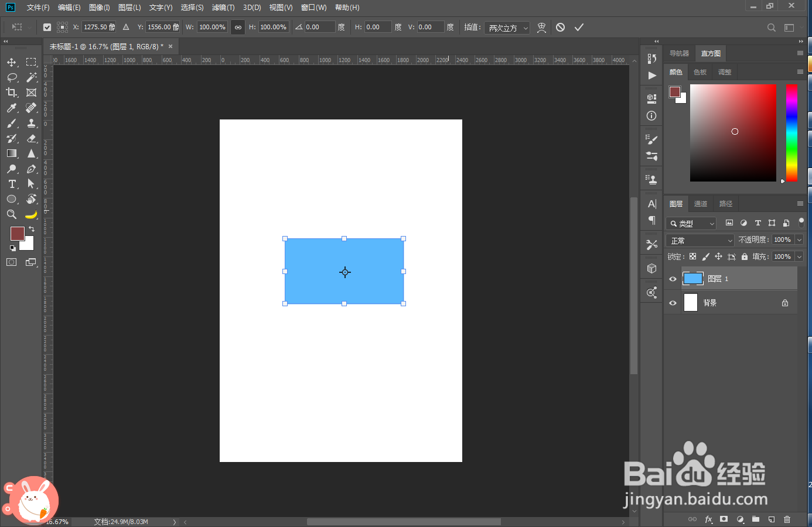Switch to the 色板 tab
Viewport: 812px width, 527px height.
click(x=700, y=72)
